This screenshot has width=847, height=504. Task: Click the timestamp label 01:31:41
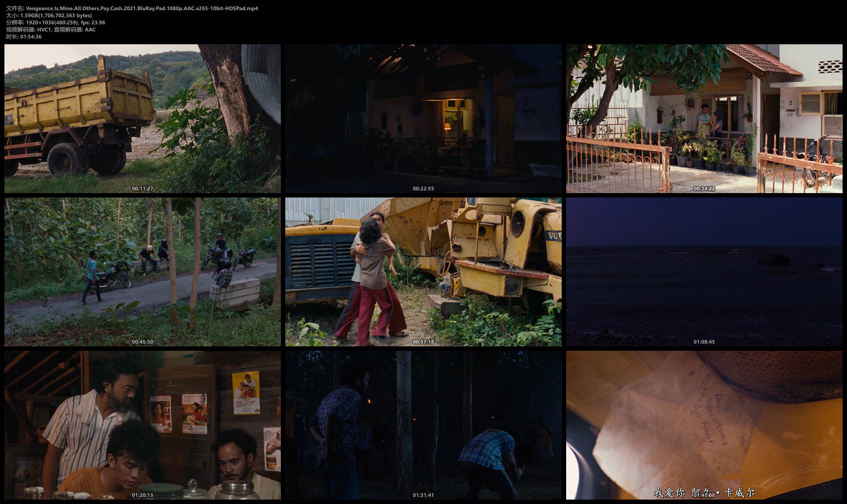pyautogui.click(x=423, y=495)
